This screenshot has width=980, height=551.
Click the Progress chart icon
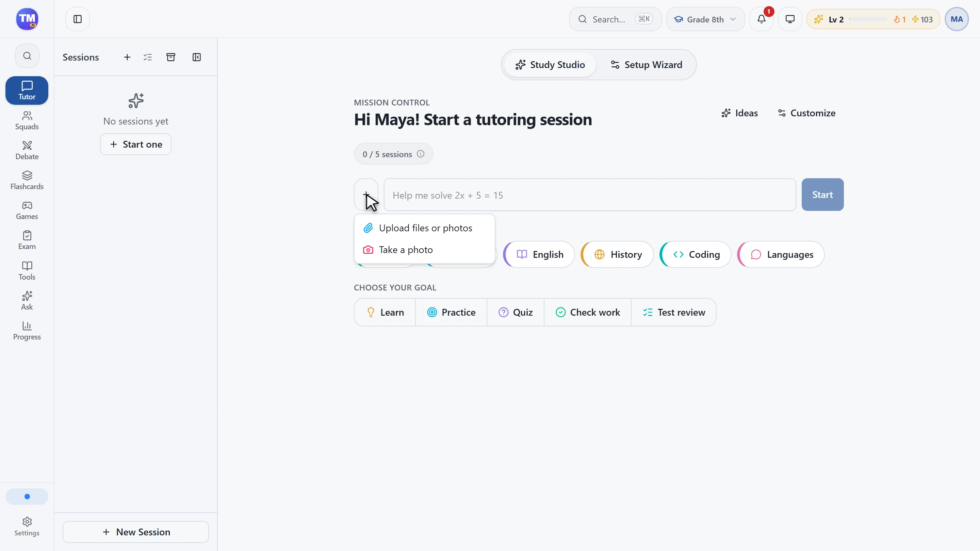coord(27,325)
